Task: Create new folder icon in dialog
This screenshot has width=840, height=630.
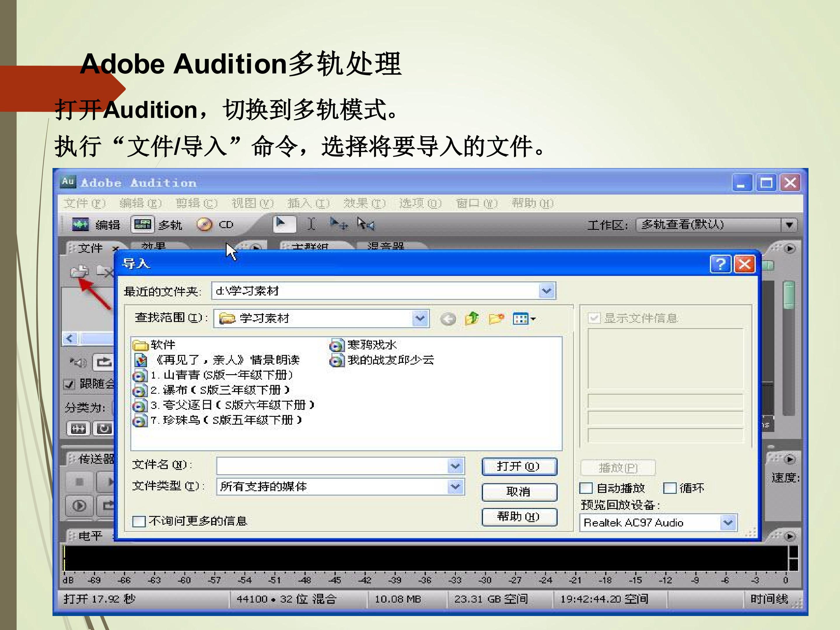Action: [x=496, y=318]
